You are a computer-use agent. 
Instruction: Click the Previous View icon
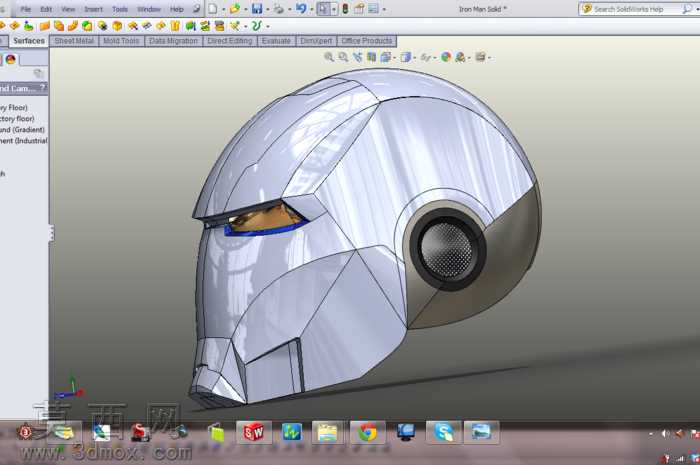(357, 57)
